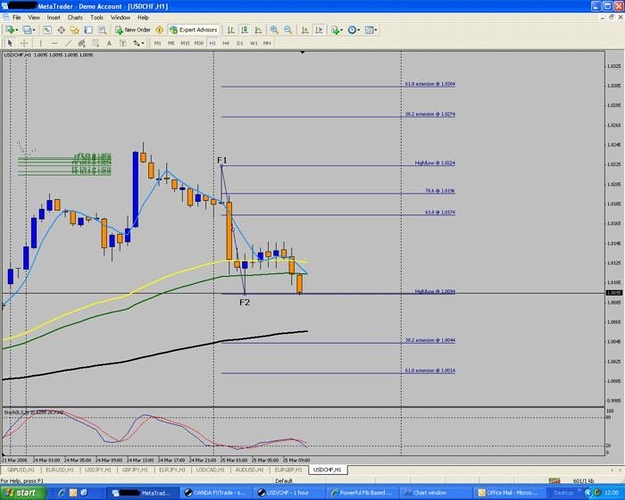Open USD/CHF - 1 hour taskbar window
This screenshot has height=500, width=625.
(x=288, y=493)
